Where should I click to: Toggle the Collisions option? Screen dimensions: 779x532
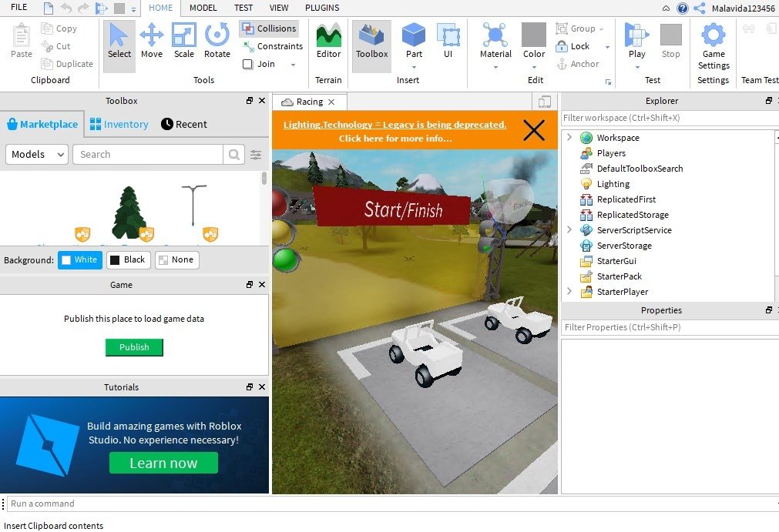tap(269, 28)
